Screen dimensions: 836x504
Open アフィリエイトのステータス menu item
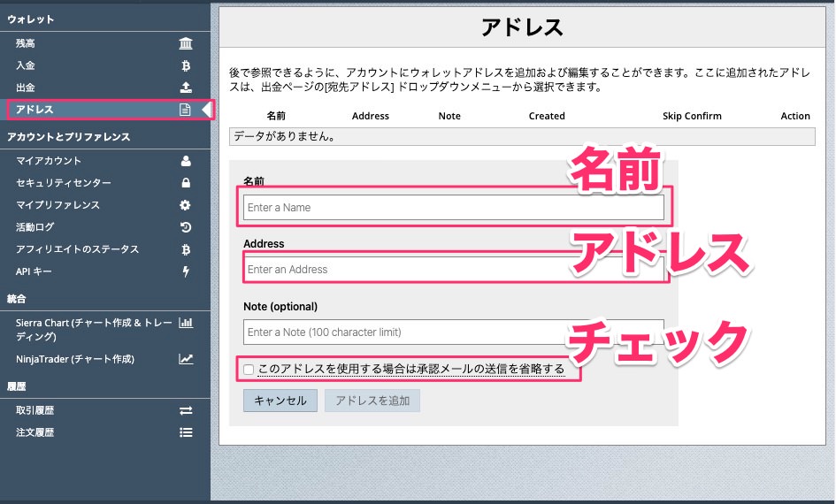78,249
